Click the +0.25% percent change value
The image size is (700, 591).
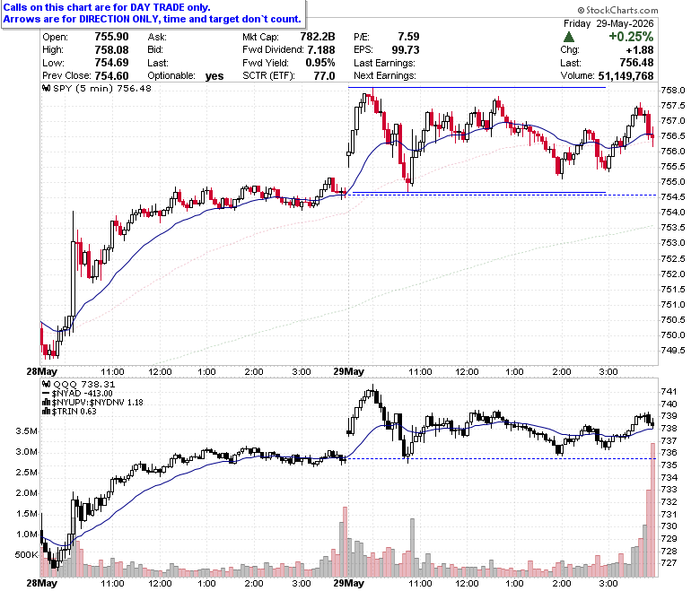[631, 37]
